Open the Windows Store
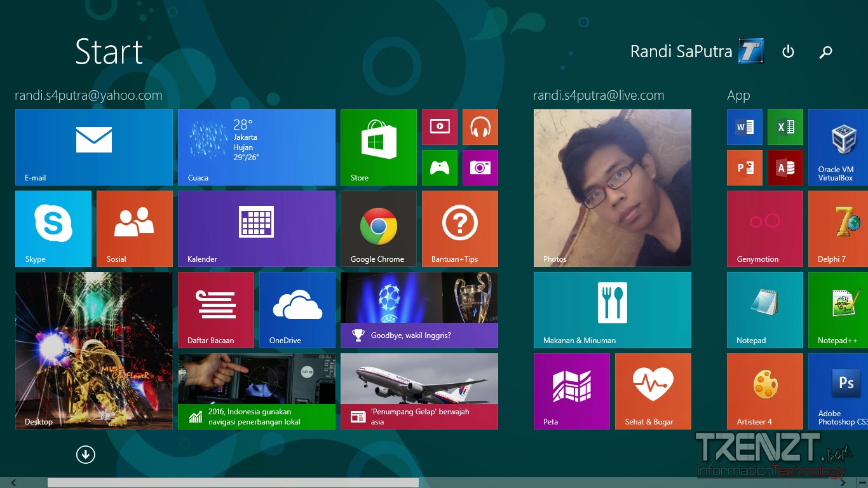Image resolution: width=868 pixels, height=488 pixels. click(378, 147)
